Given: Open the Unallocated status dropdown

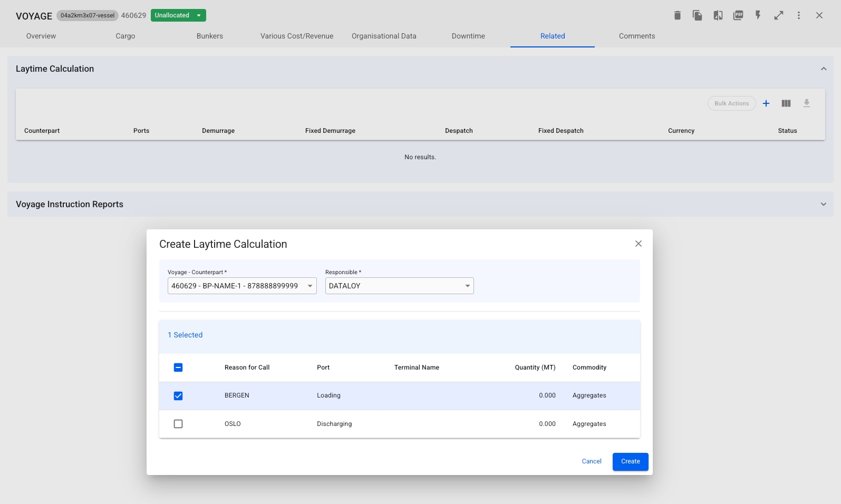Looking at the screenshot, I should tap(178, 15).
